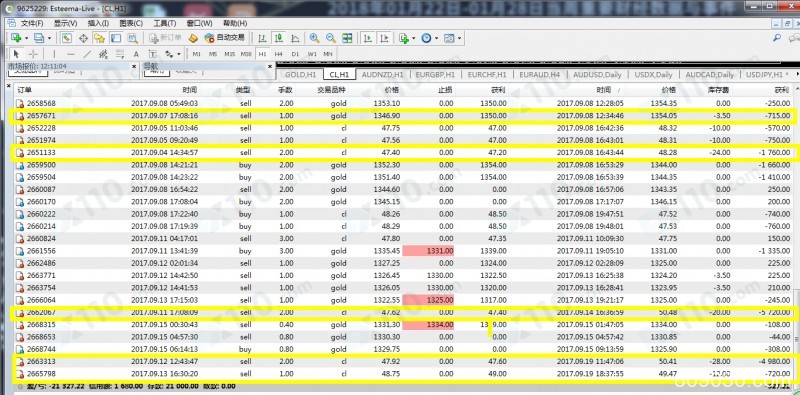Viewport: 800px width, 395px height.
Task: Select the Equidistant Channel tool
Action: (104, 54)
